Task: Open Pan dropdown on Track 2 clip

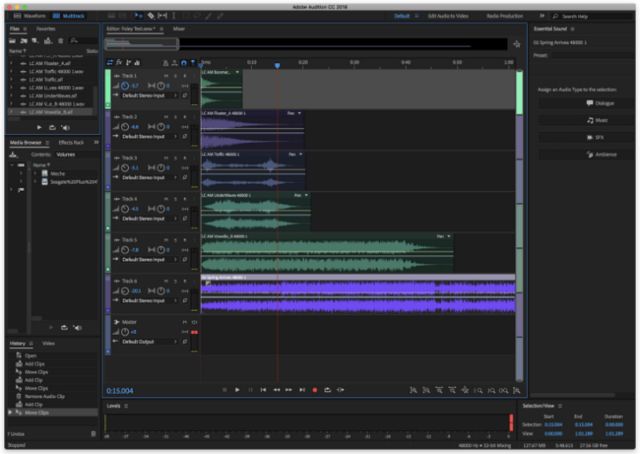Action: tap(295, 113)
